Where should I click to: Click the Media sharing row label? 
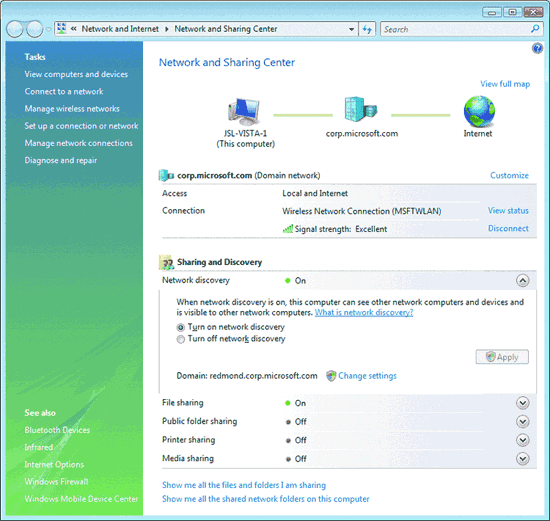(188, 458)
